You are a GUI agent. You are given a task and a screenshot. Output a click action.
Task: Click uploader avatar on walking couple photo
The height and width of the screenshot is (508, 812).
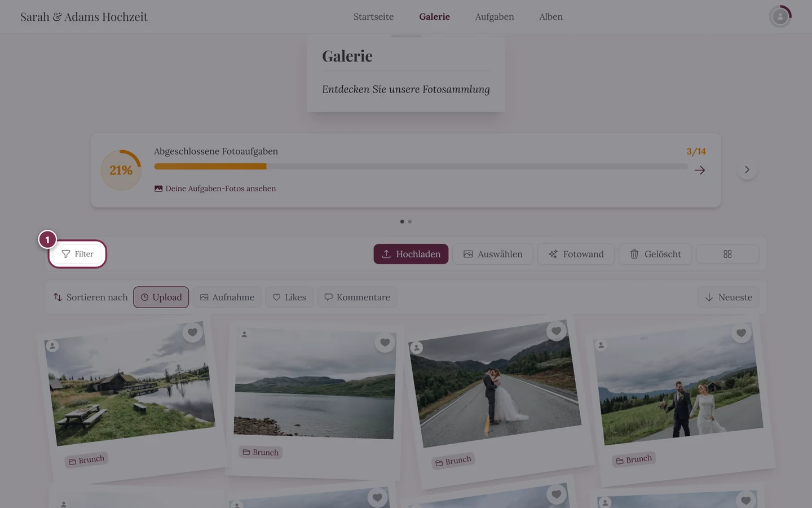coord(601,345)
